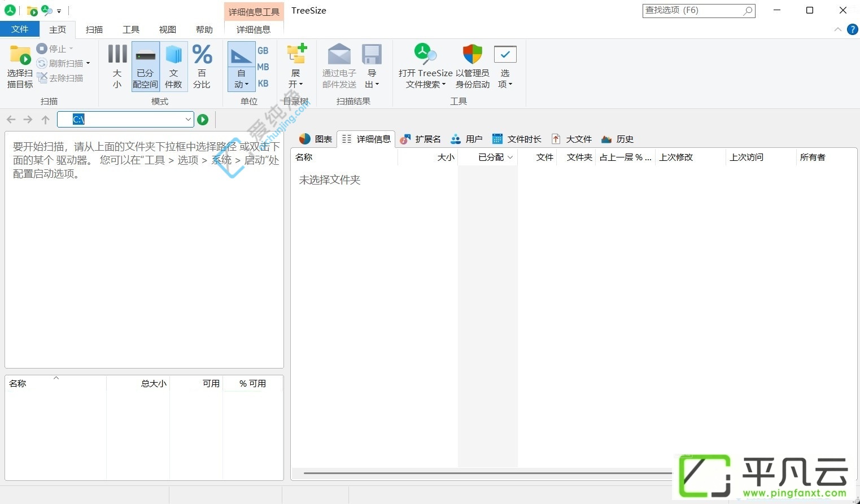The image size is (860, 504).
Task: Sort by the Folders column header
Action: tap(577, 157)
